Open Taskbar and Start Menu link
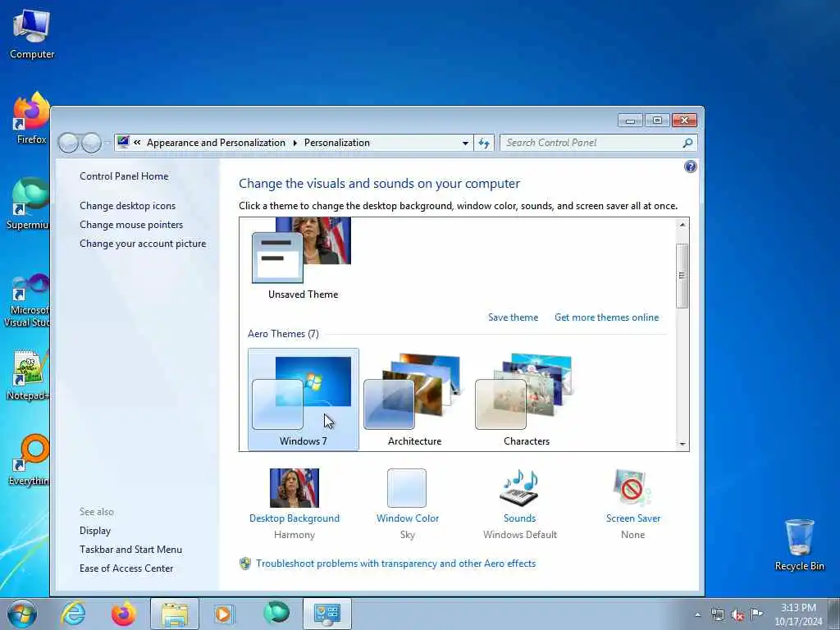This screenshot has width=840, height=630. (130, 549)
